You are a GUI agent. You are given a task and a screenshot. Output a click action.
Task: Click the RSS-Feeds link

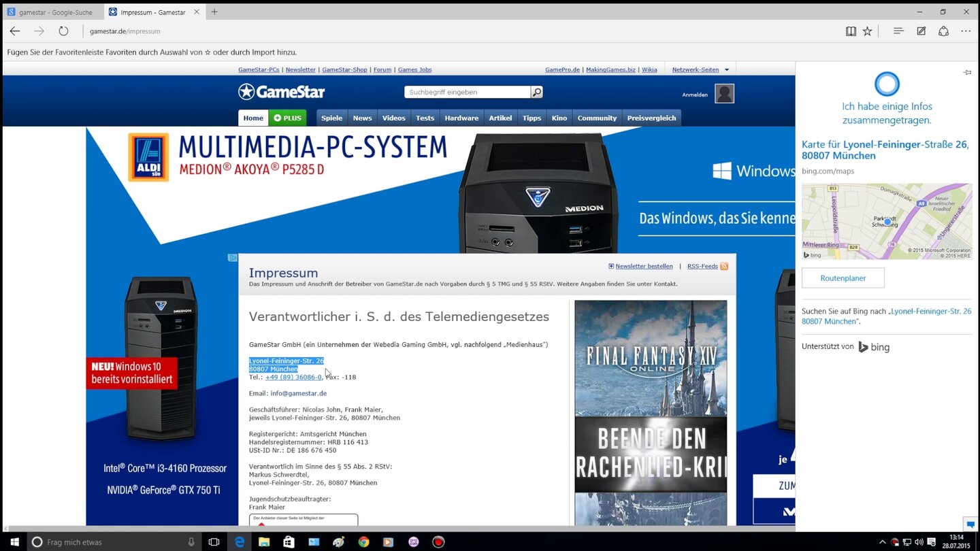[x=702, y=266]
